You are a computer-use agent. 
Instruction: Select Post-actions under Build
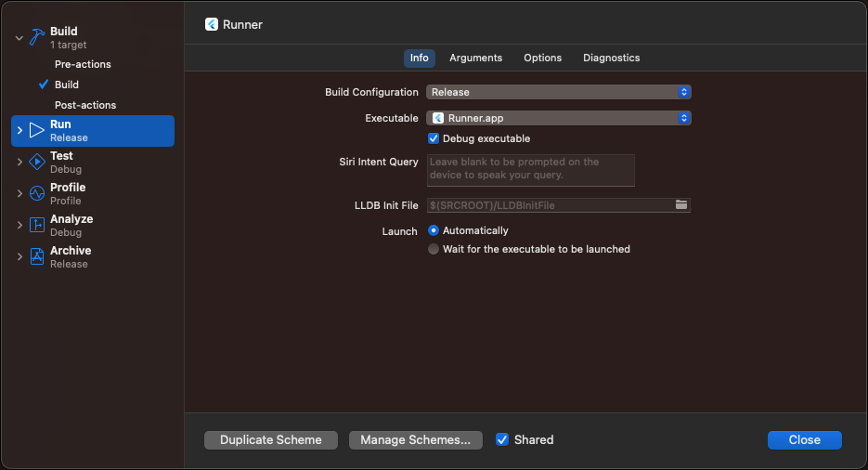[85, 105]
